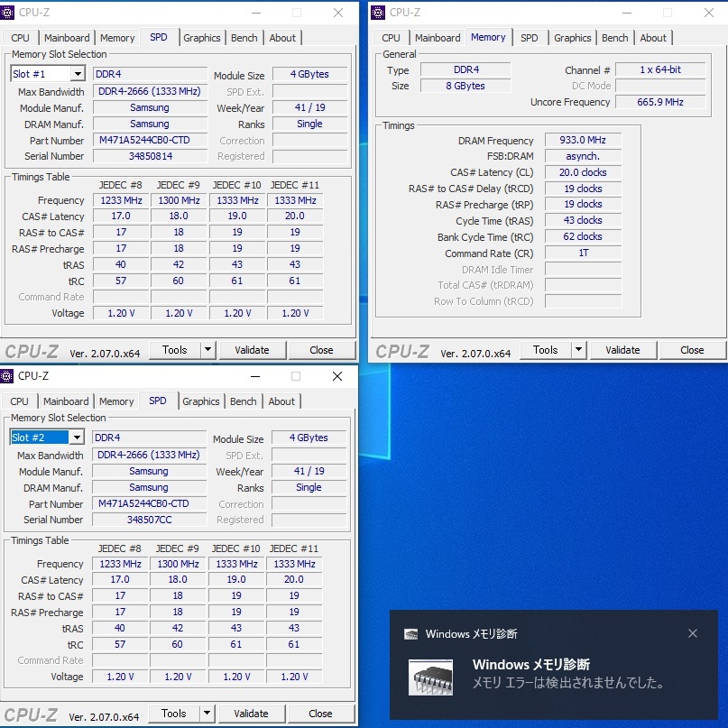The image size is (728, 728).
Task: Click Module Size 4 GBytes in Slot #1 window
Action: (x=309, y=74)
